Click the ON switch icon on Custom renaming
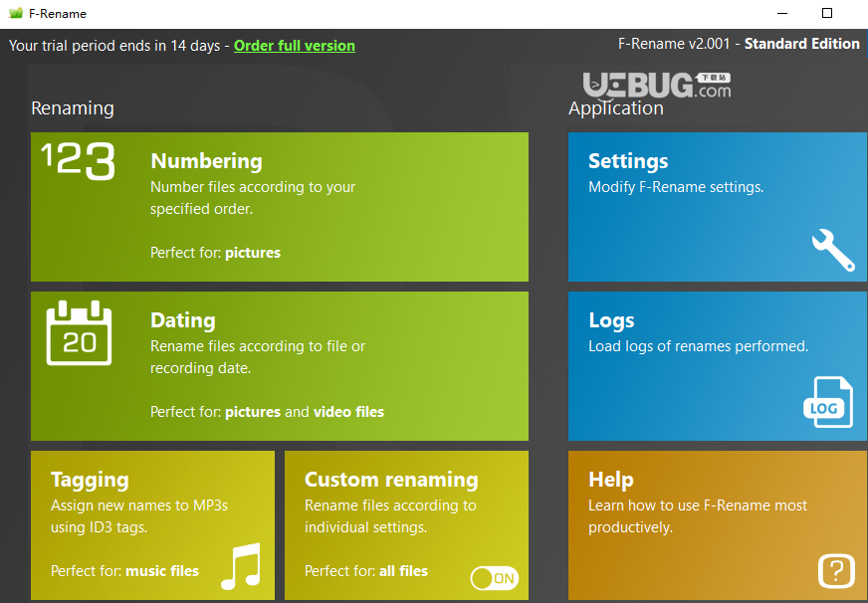 [495, 579]
